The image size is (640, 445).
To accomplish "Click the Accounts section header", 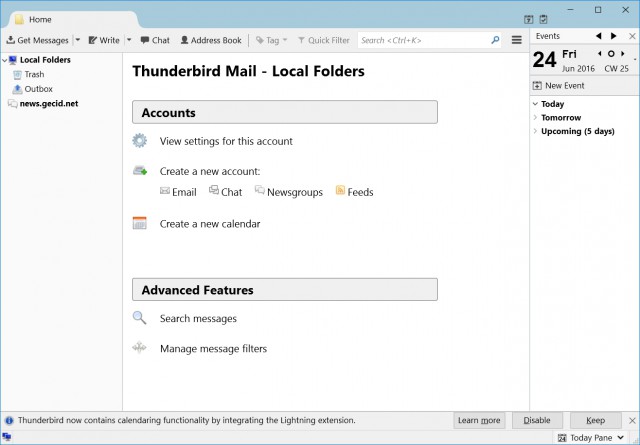I will tap(285, 112).
